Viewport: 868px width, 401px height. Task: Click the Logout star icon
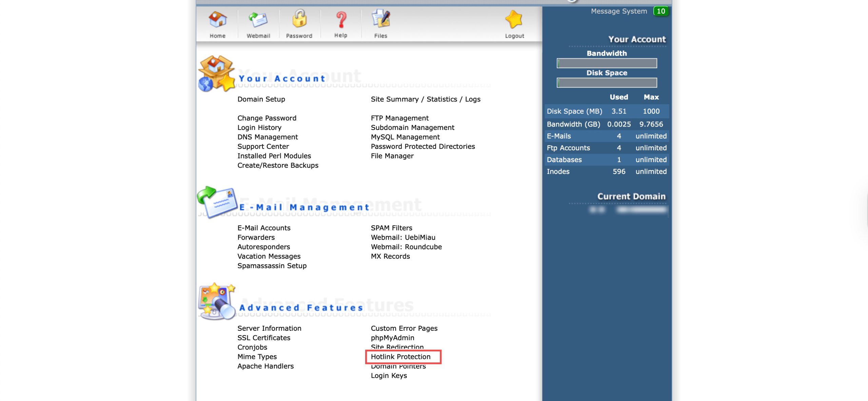pyautogui.click(x=514, y=20)
